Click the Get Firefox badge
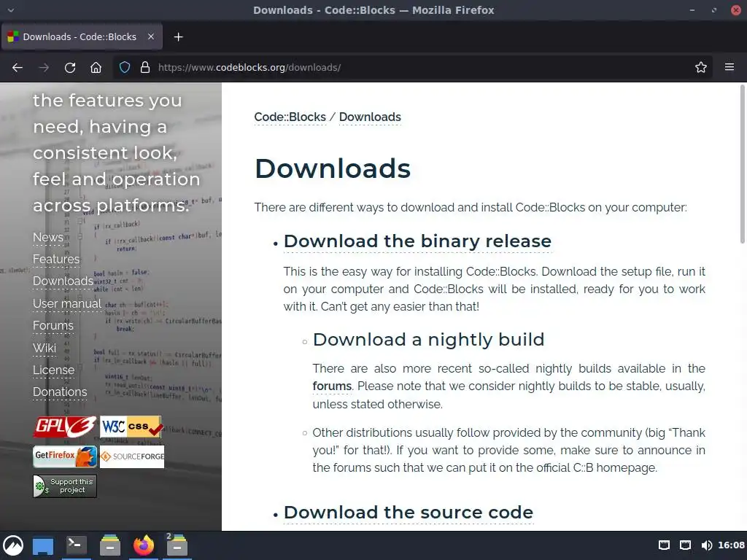 [65, 456]
